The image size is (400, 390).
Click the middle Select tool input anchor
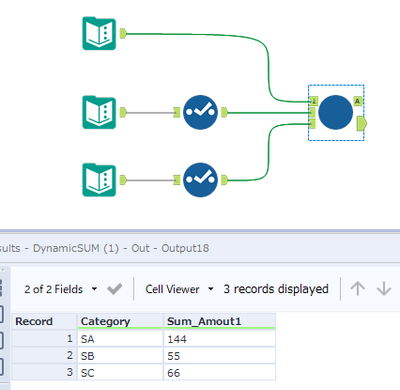(x=177, y=112)
